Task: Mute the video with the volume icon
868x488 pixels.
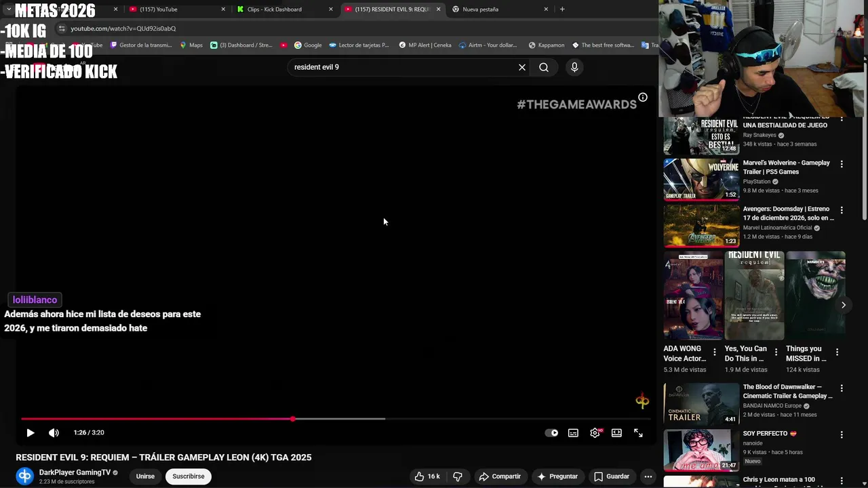Action: (x=54, y=432)
